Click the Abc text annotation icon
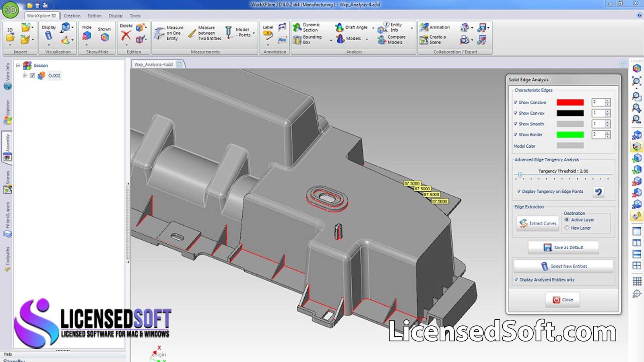This screenshot has height=362, width=644. point(282,39)
